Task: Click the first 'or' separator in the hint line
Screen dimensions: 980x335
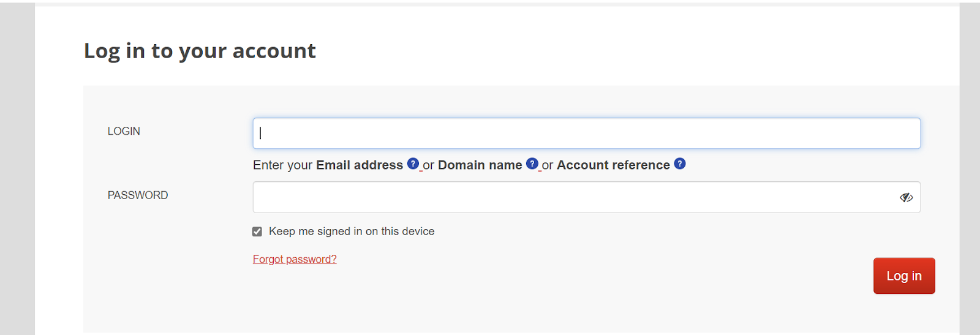Action: pos(428,165)
